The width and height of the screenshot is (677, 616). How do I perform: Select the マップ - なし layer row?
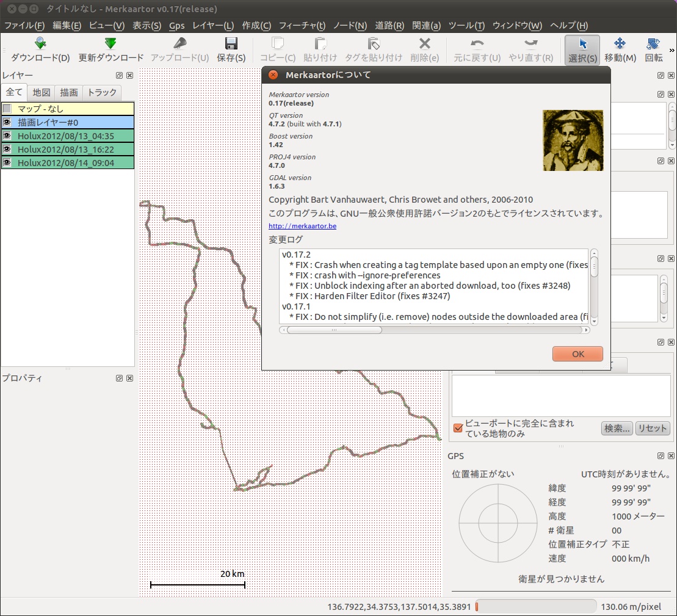(x=68, y=108)
